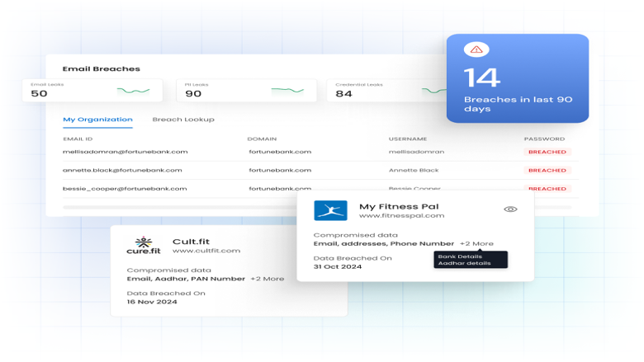Select email annette.black@fortunebank.com
The height and width of the screenshot is (362, 644).
(122, 170)
